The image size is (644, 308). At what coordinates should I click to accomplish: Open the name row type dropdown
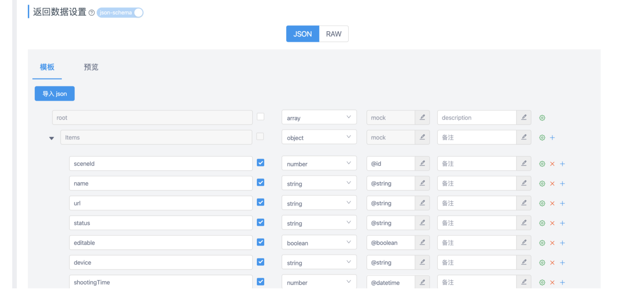319,183
